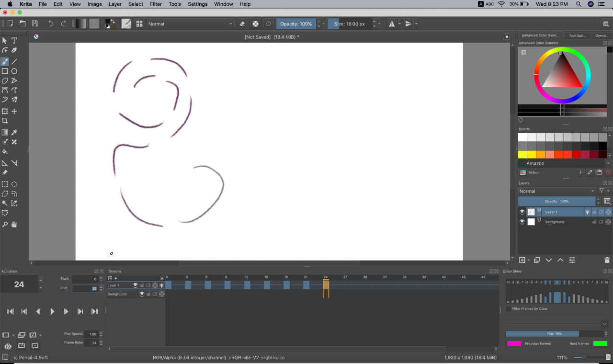The height and width of the screenshot is (364, 613).
Task: Hide the Background layer
Action: click(x=522, y=221)
